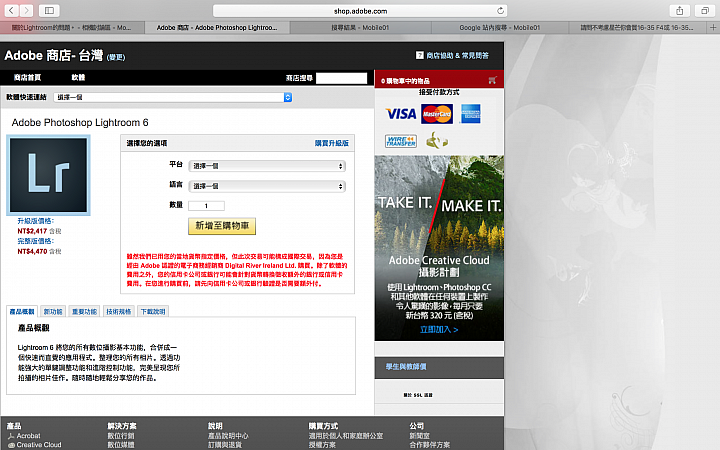This screenshot has height=450, width=720.
Task: Open the platform (平台) dropdown
Action: (267, 166)
